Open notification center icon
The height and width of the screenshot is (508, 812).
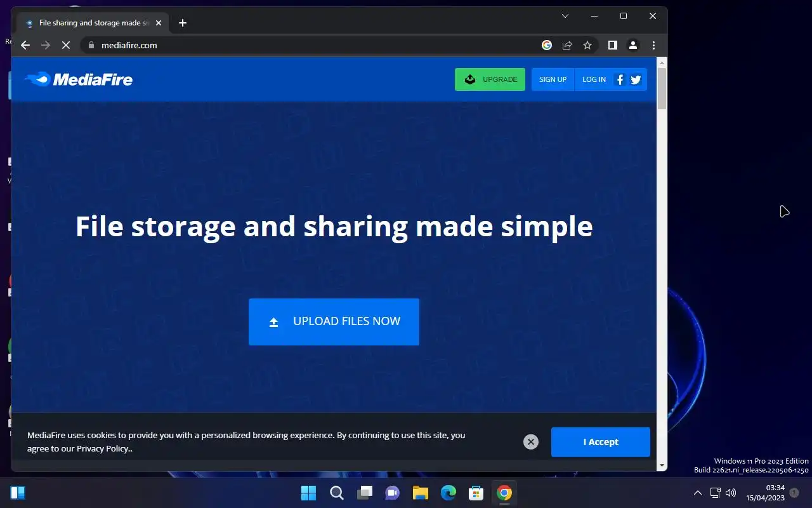[x=794, y=493]
